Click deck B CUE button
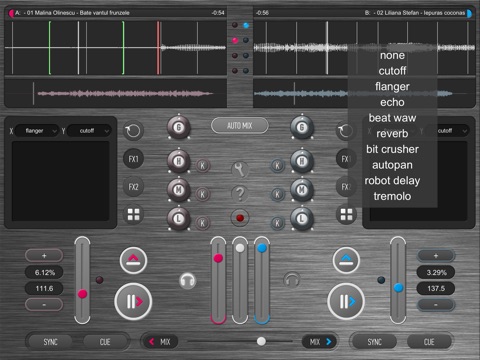This screenshot has height=360, width=480. pos(429,342)
